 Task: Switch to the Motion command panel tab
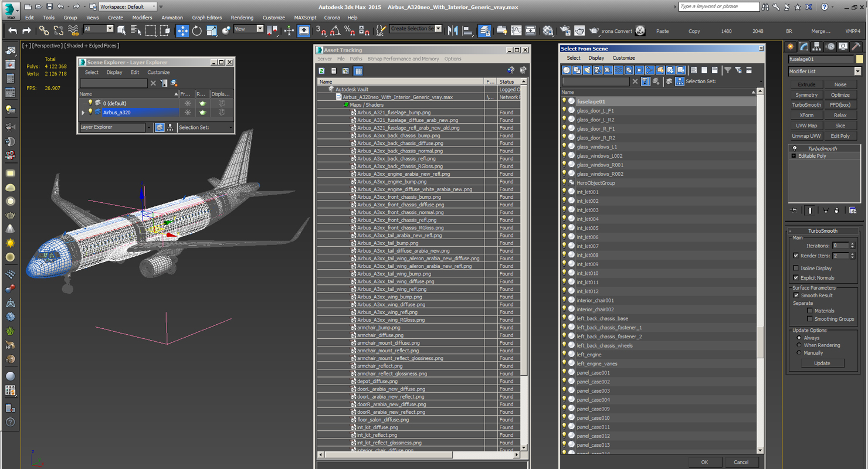click(830, 46)
